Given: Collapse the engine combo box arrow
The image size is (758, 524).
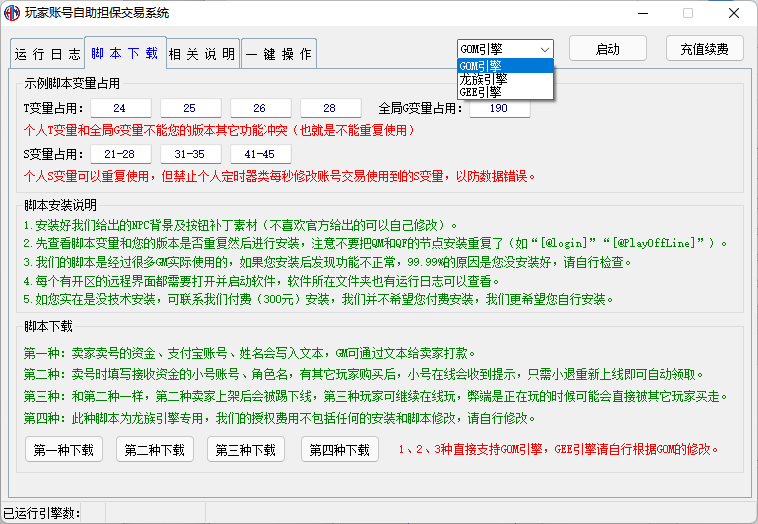Looking at the screenshot, I should tap(544, 49).
